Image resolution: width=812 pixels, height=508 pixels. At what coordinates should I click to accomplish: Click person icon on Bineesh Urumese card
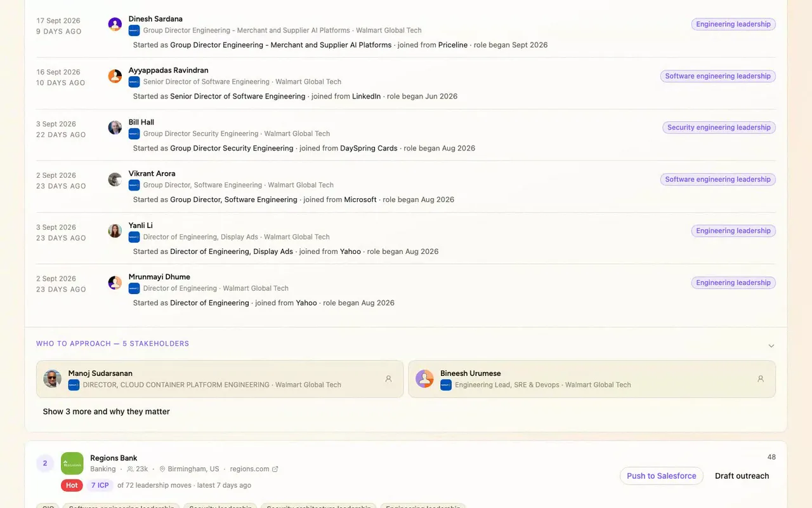click(761, 378)
